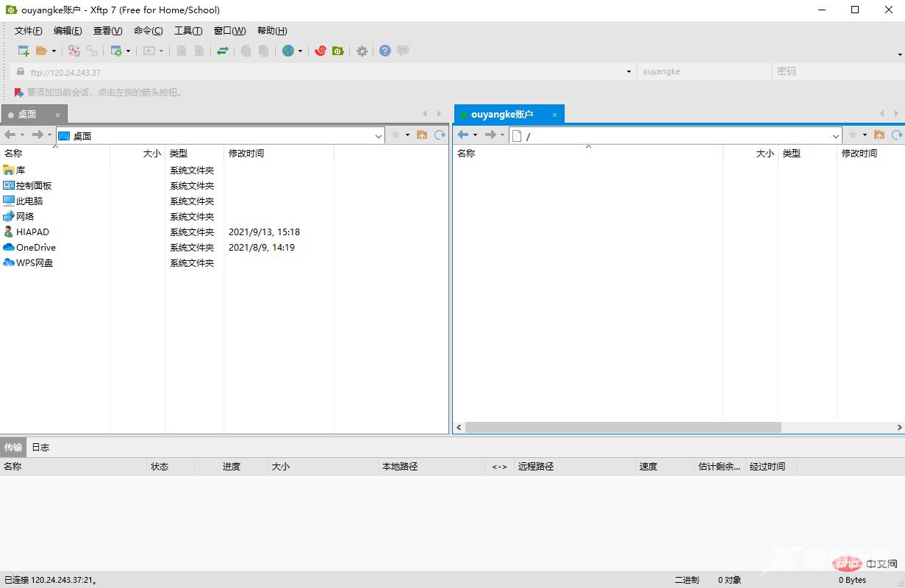Open Xftp options via the gear icon
Viewport: 905px width, 588px height.
[x=361, y=51]
